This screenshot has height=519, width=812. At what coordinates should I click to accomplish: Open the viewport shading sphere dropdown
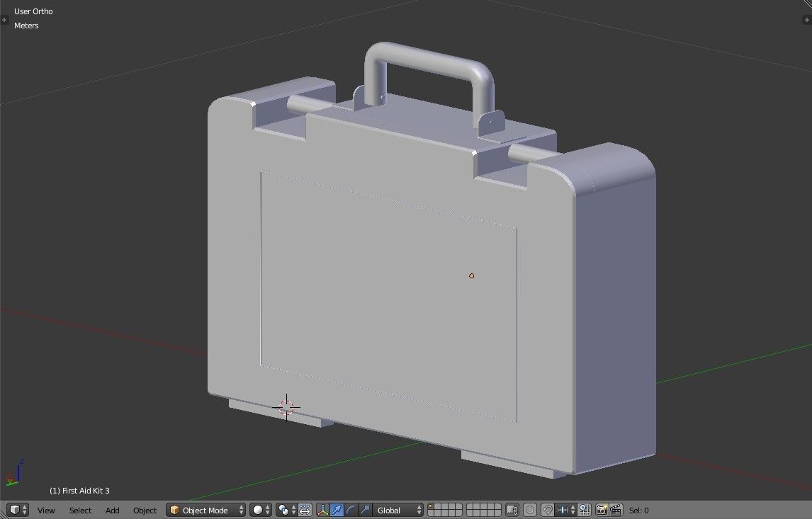click(x=261, y=511)
